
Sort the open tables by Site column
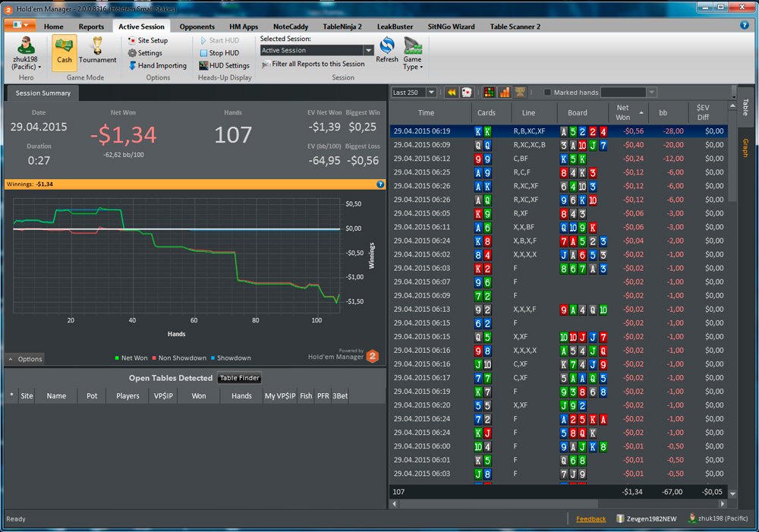click(27, 395)
